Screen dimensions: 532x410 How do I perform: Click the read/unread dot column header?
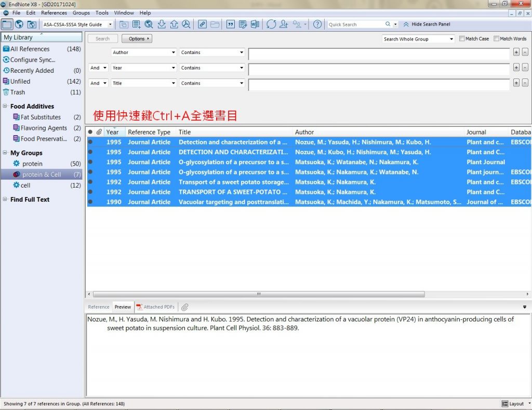[x=90, y=132]
